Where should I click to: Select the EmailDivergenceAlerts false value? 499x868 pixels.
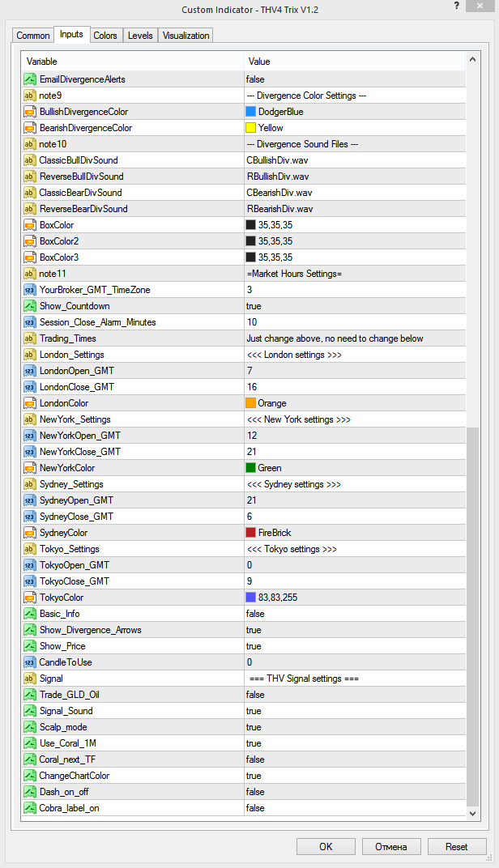coord(355,79)
